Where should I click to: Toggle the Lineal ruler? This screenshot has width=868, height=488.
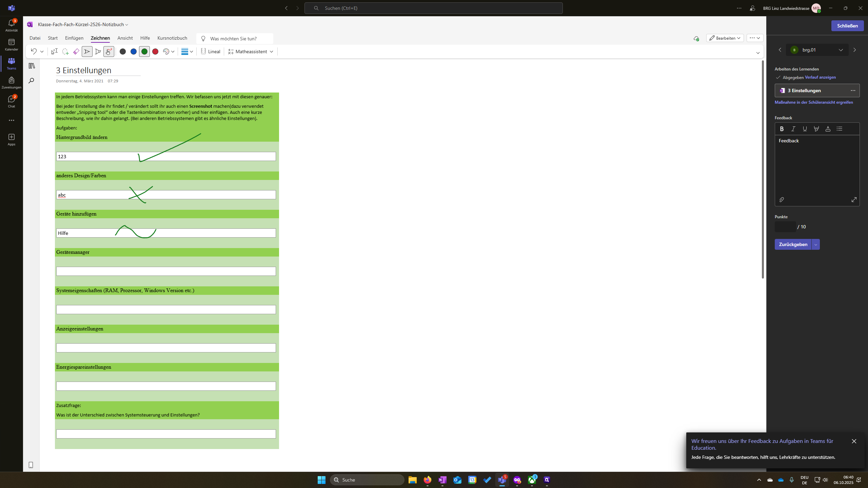(211, 52)
